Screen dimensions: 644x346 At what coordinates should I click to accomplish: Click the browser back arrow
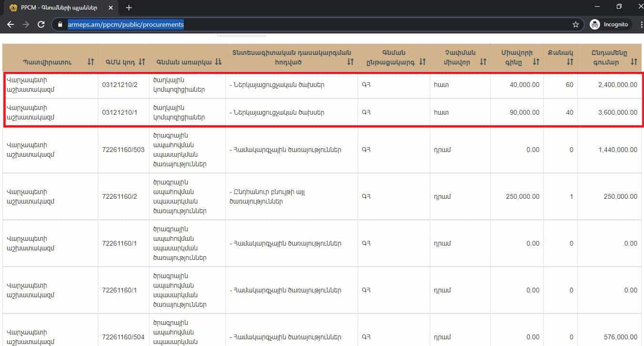click(11, 24)
